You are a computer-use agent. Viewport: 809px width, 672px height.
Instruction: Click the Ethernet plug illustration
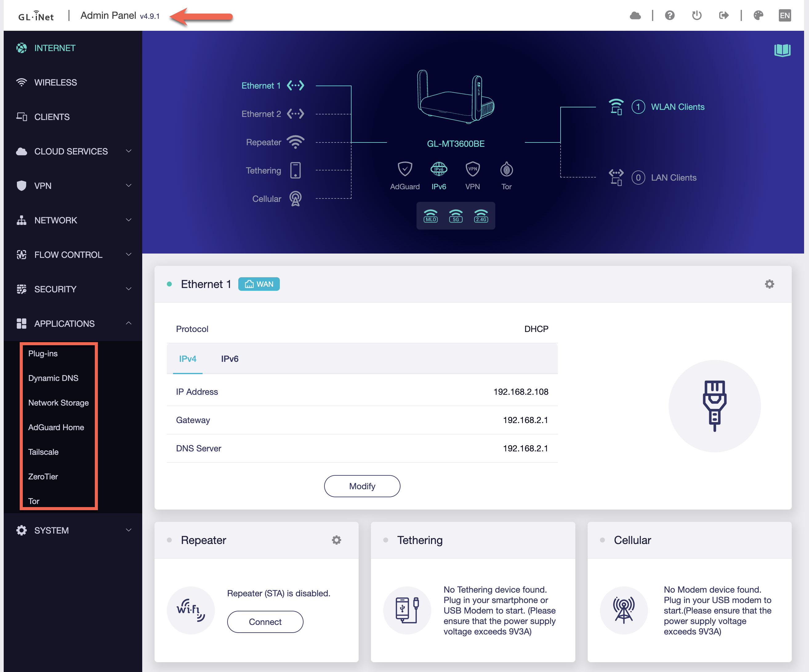(714, 406)
